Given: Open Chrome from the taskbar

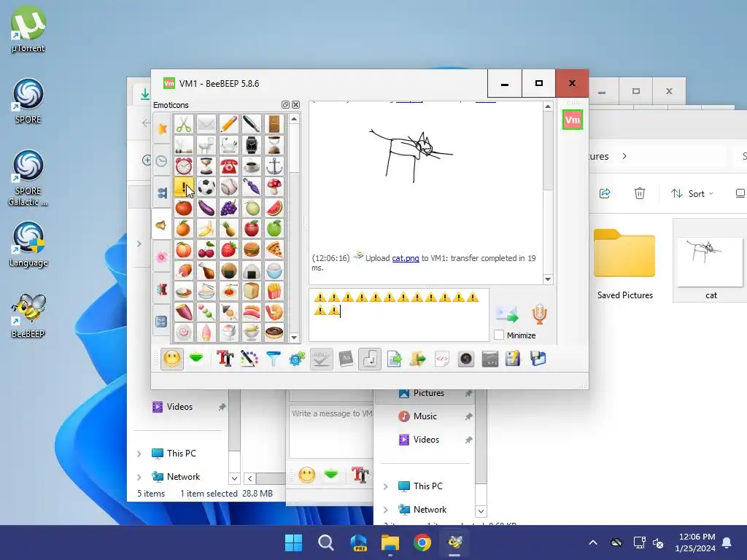Looking at the screenshot, I should [422, 542].
